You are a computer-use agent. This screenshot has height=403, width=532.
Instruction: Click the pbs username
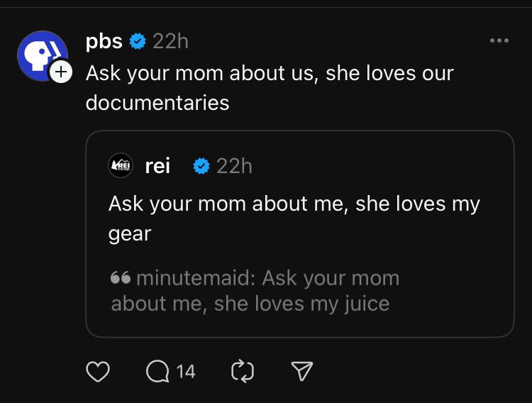point(104,42)
